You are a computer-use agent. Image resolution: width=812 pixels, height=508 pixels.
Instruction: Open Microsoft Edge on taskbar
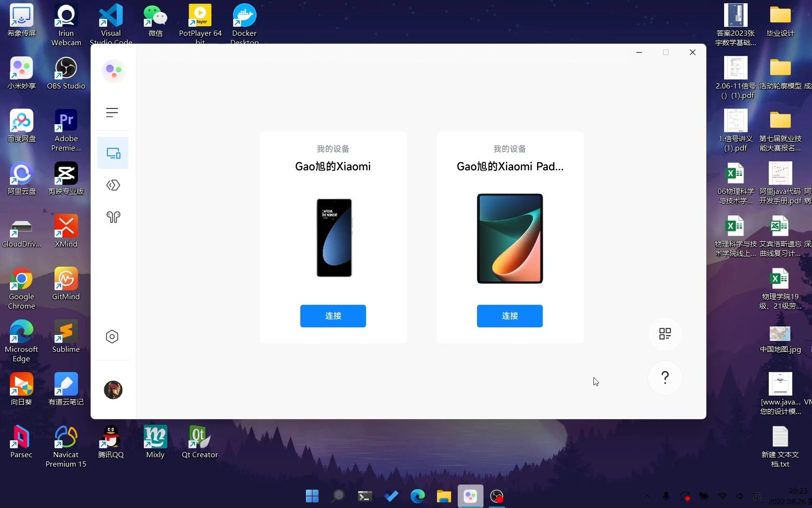pyautogui.click(x=417, y=496)
